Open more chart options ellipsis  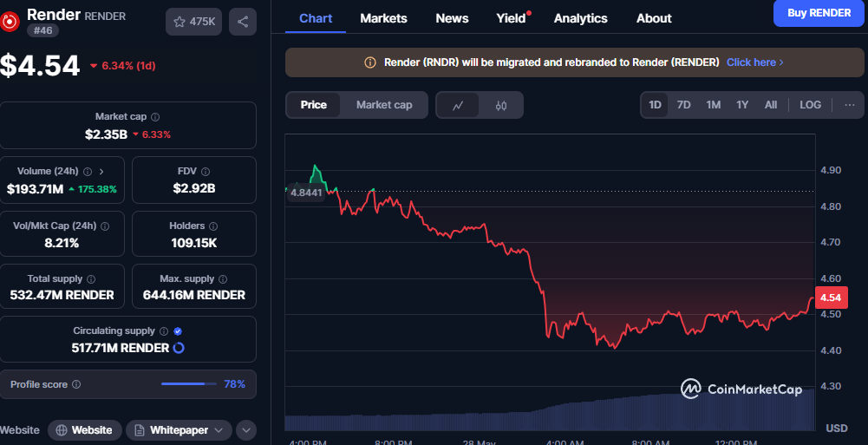(850, 105)
